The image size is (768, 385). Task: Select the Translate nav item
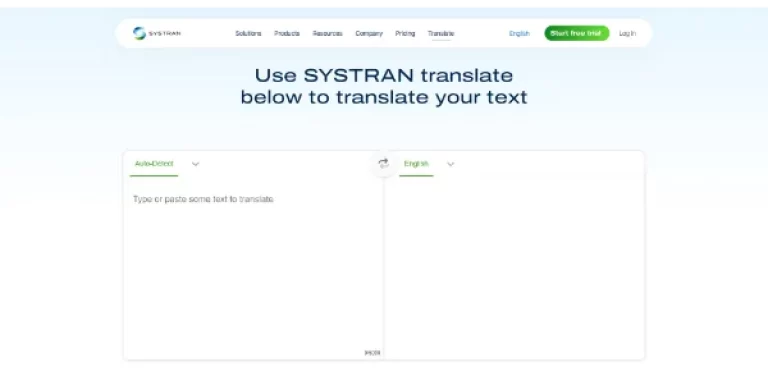tap(441, 34)
